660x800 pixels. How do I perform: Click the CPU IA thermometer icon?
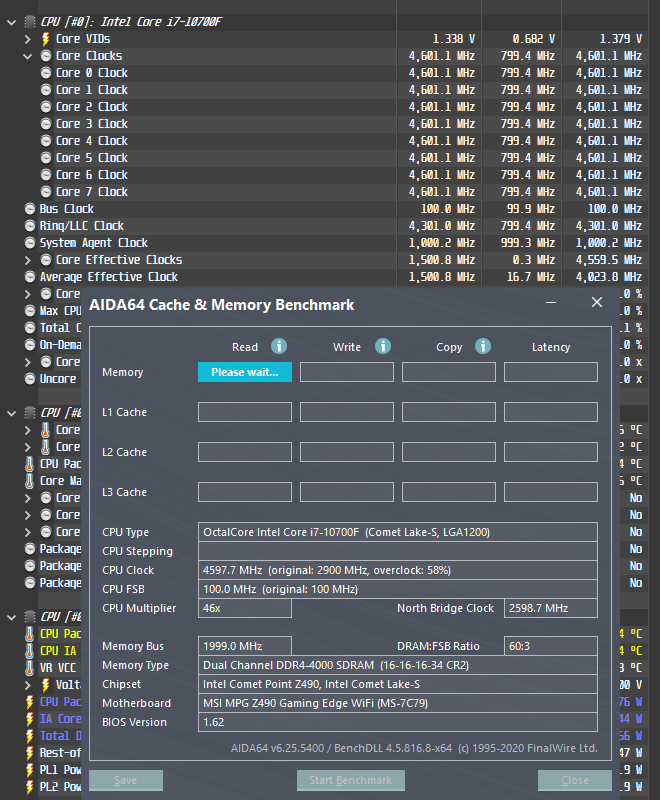point(30,651)
